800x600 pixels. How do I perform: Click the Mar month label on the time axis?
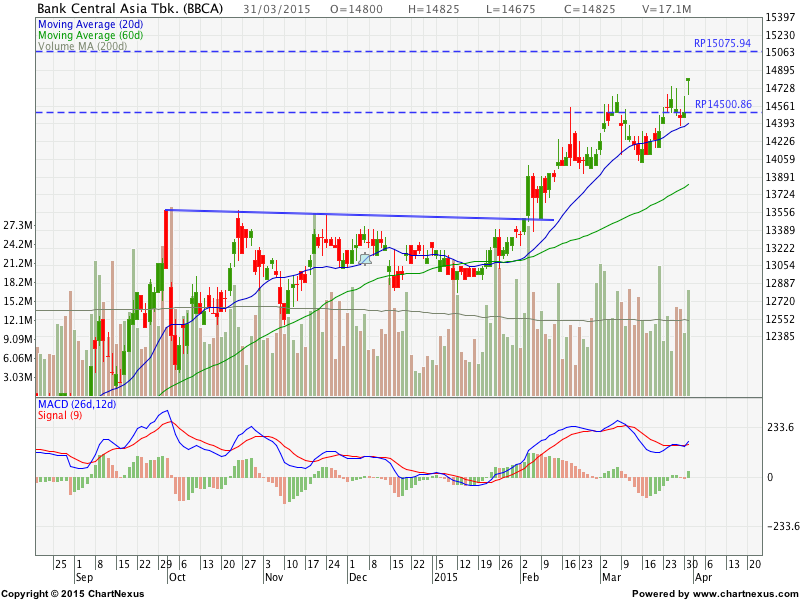[x=609, y=578]
